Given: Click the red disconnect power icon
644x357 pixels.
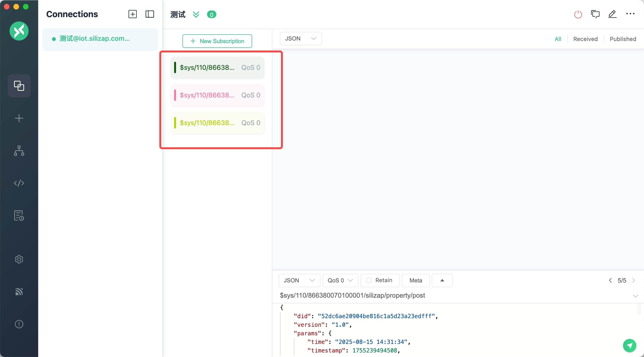Looking at the screenshot, I should (x=578, y=14).
